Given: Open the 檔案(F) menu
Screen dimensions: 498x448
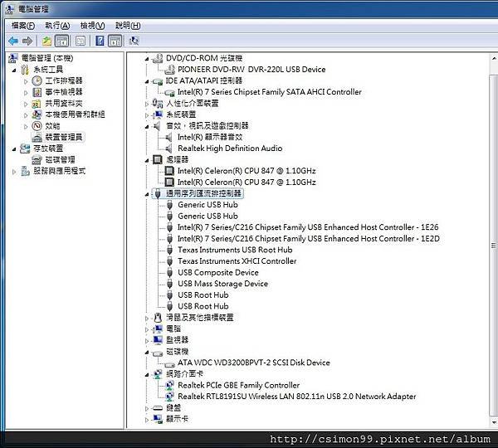Looking at the screenshot, I should 23,26.
